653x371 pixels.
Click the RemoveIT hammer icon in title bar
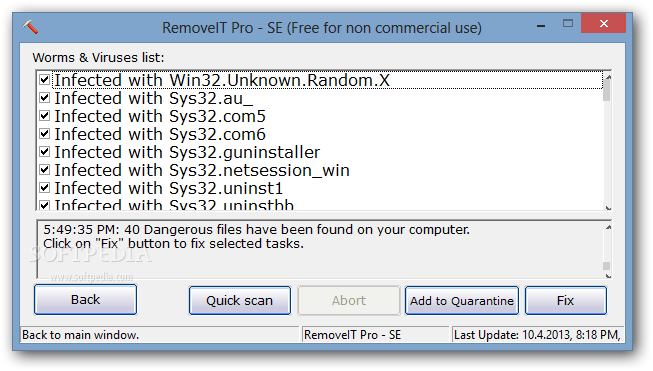pyautogui.click(x=30, y=27)
